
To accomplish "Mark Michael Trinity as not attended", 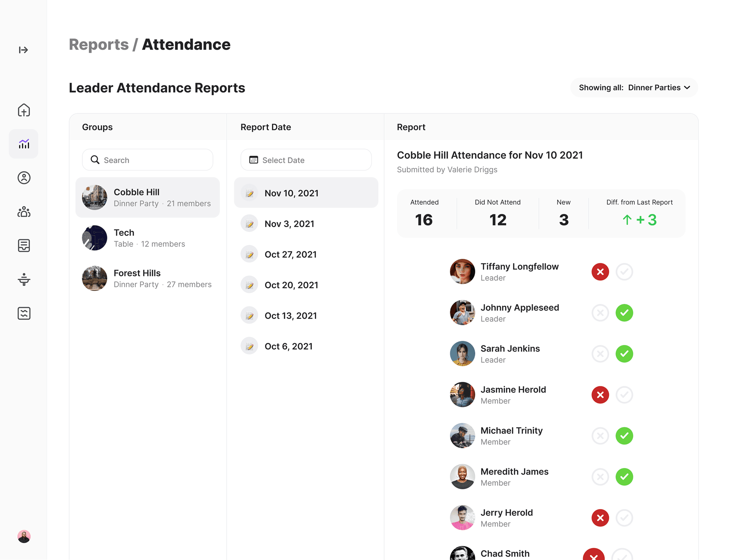I will (x=600, y=436).
